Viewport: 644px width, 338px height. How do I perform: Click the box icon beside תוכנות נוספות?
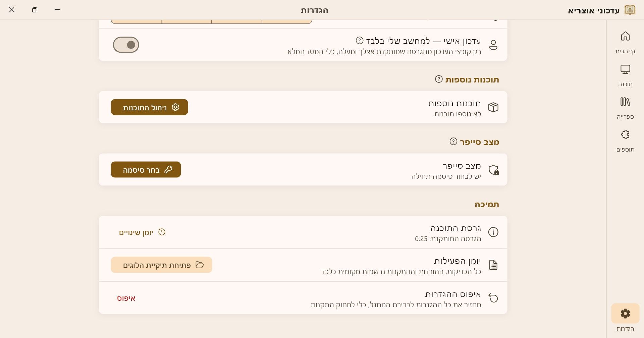click(x=493, y=107)
